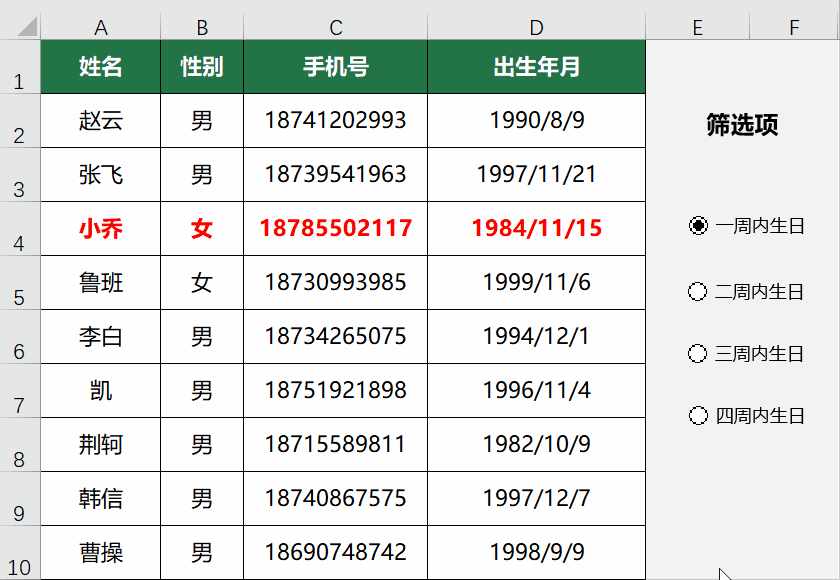Image resolution: width=840 pixels, height=580 pixels.
Task: Select the cell containing 曹操
Action: click(x=101, y=553)
